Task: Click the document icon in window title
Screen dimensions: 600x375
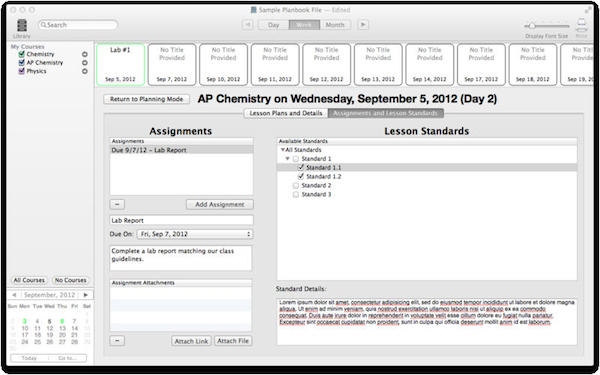Action: coord(253,10)
